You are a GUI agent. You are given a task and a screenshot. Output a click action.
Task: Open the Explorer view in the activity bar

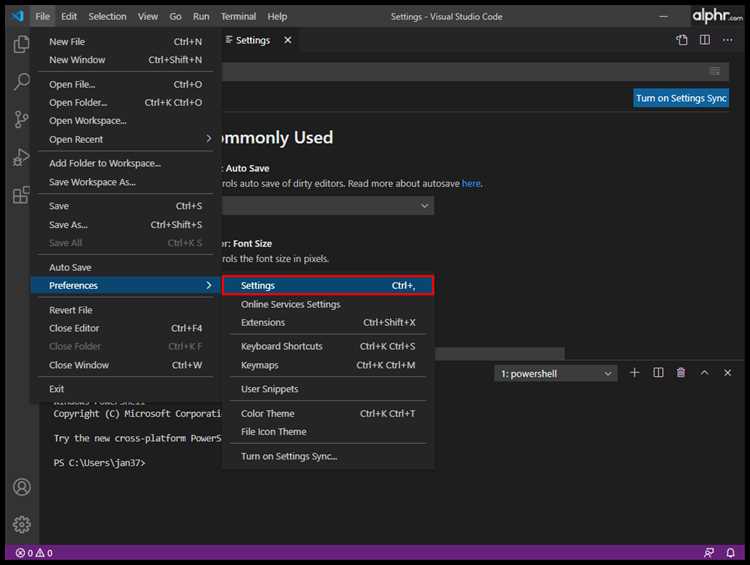pos(21,44)
